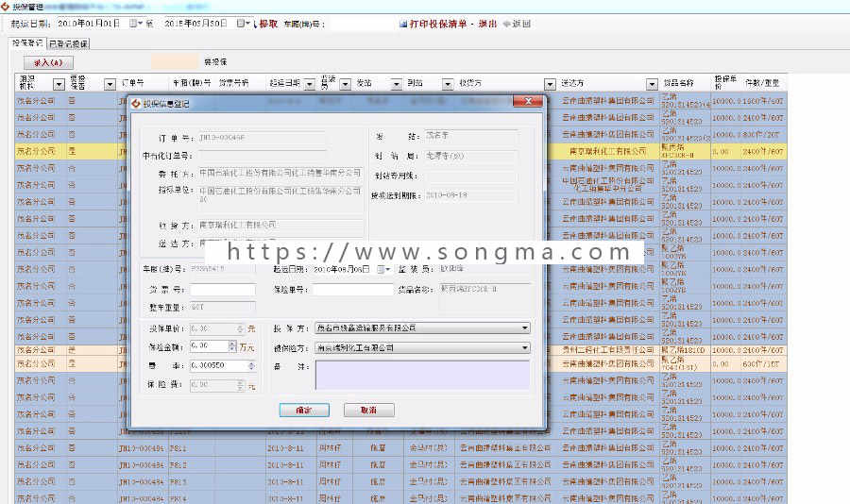Click the 保险金额 spinner arrows
This screenshot has height=504, width=850.
[x=232, y=345]
